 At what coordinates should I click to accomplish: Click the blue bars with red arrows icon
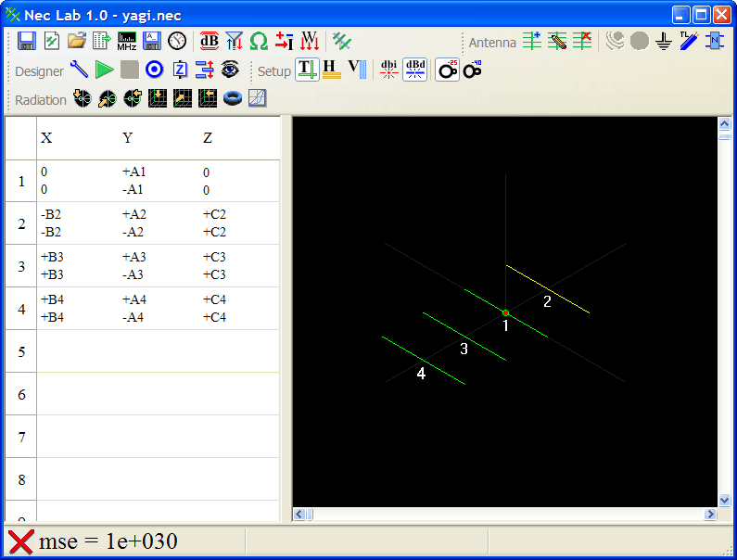point(205,70)
